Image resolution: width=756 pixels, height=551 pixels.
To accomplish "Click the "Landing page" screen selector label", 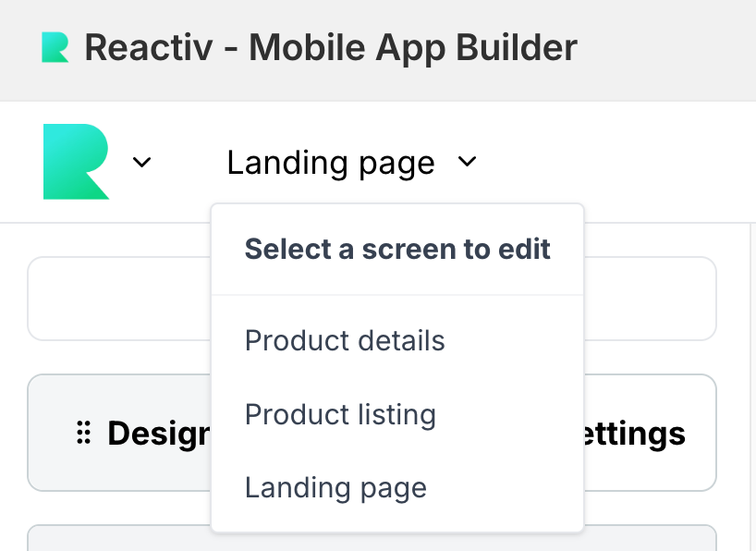I will 330,163.
